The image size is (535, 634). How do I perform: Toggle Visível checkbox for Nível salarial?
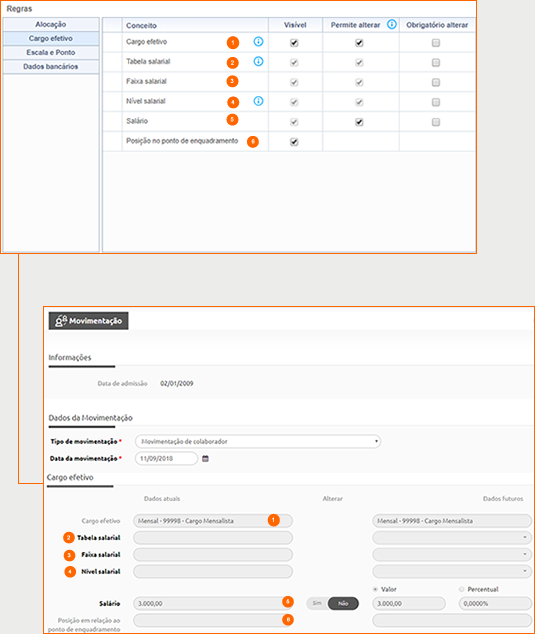294,102
